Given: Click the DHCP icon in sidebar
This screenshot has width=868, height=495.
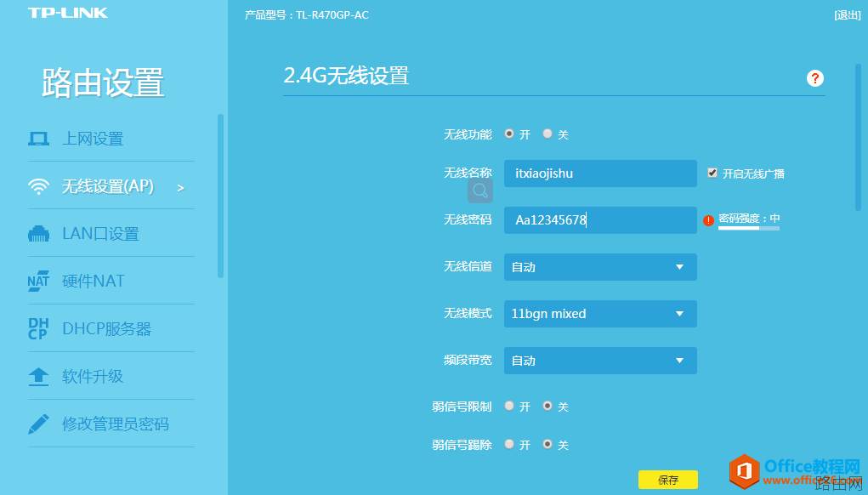Looking at the screenshot, I should click(x=38, y=328).
